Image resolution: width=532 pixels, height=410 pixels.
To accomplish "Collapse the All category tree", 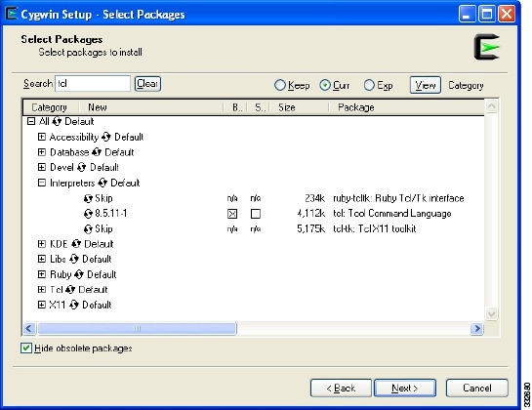I will tap(31, 121).
